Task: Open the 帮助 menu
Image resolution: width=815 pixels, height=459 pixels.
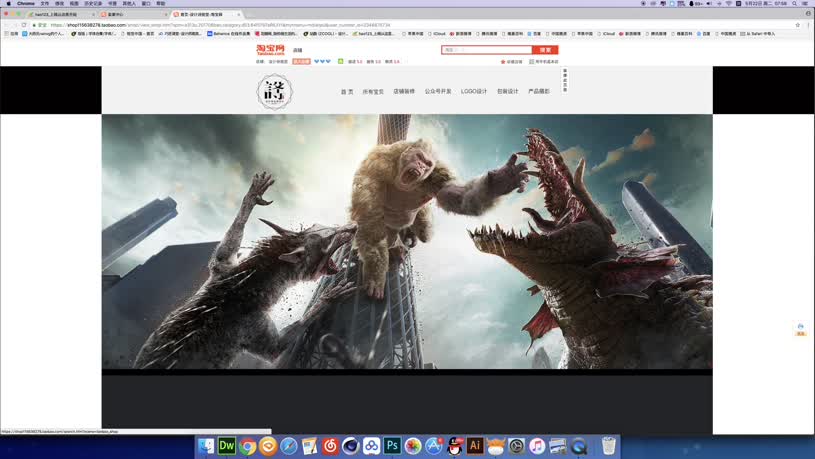Action: pyautogui.click(x=161, y=3)
